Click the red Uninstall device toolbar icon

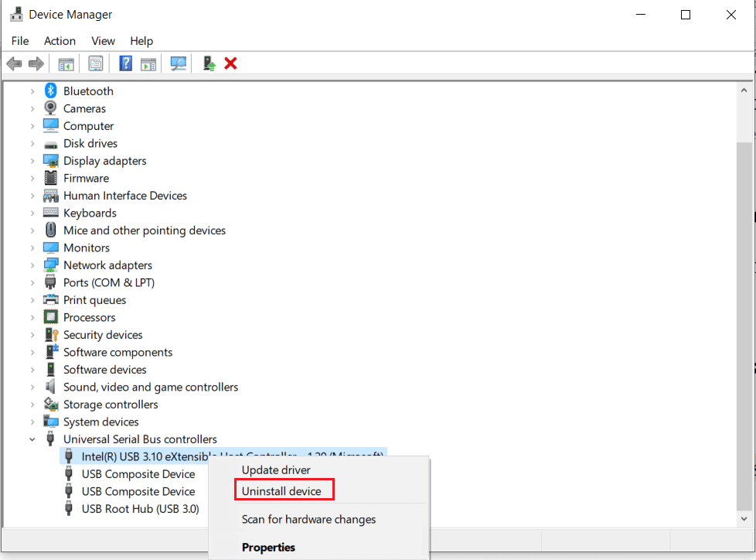[x=230, y=63]
